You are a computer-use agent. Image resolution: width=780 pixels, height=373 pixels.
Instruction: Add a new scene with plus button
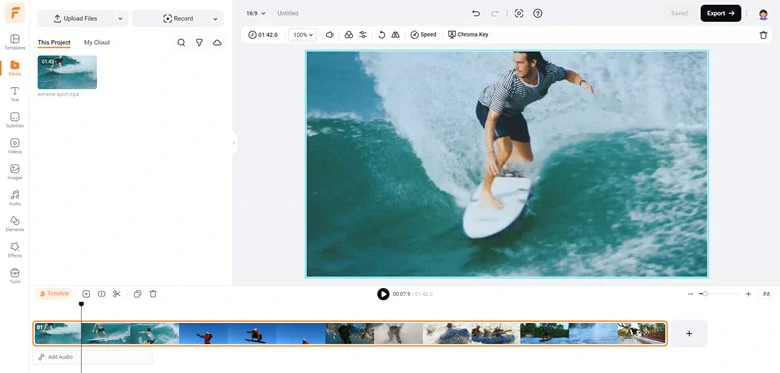pyautogui.click(x=689, y=333)
